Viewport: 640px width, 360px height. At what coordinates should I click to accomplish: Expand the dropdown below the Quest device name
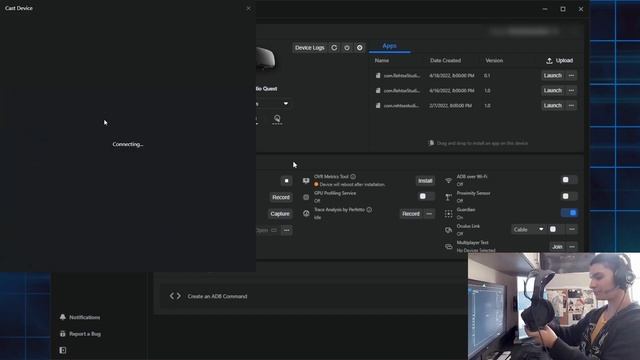(x=286, y=104)
